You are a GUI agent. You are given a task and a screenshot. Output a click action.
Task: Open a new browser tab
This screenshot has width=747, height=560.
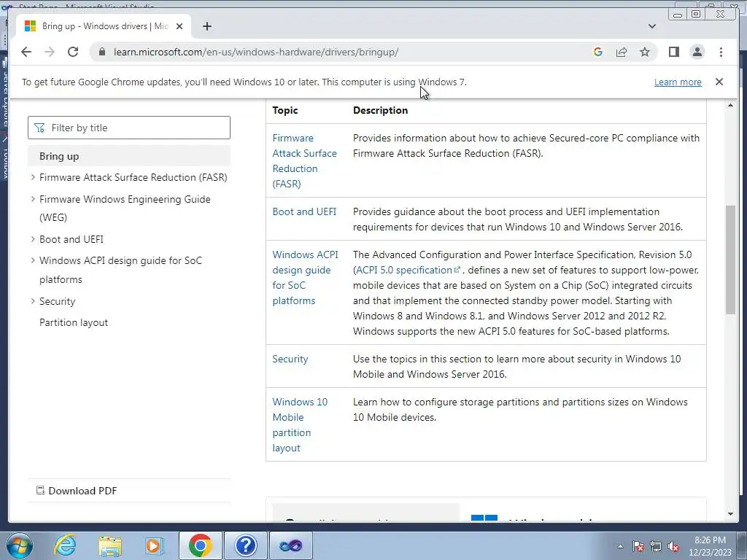pyautogui.click(x=206, y=26)
